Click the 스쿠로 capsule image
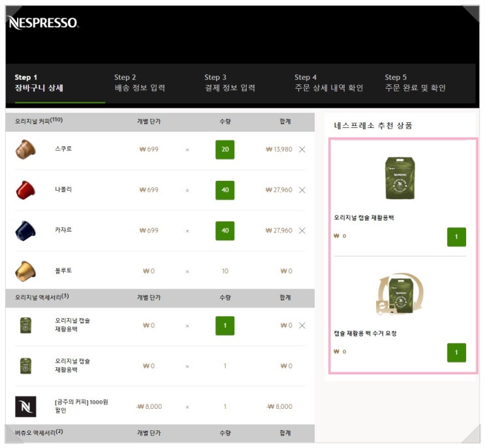 pyautogui.click(x=25, y=150)
